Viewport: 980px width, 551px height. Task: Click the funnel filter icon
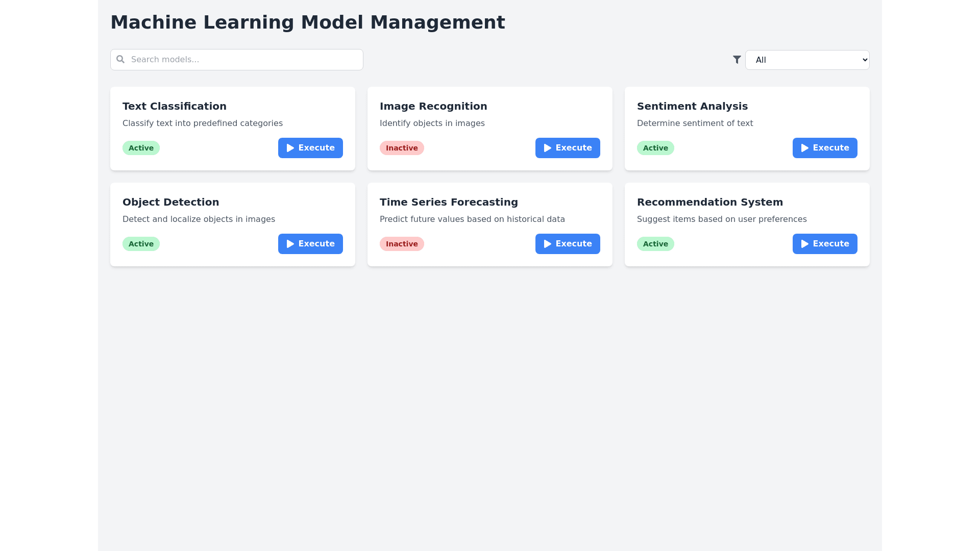[x=737, y=60]
